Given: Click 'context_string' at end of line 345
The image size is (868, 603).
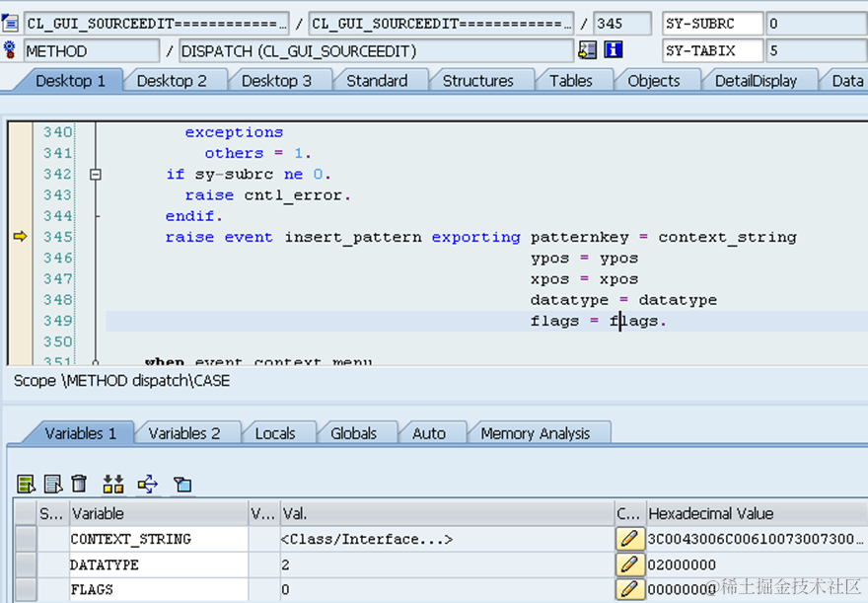Looking at the screenshot, I should coord(727,237).
